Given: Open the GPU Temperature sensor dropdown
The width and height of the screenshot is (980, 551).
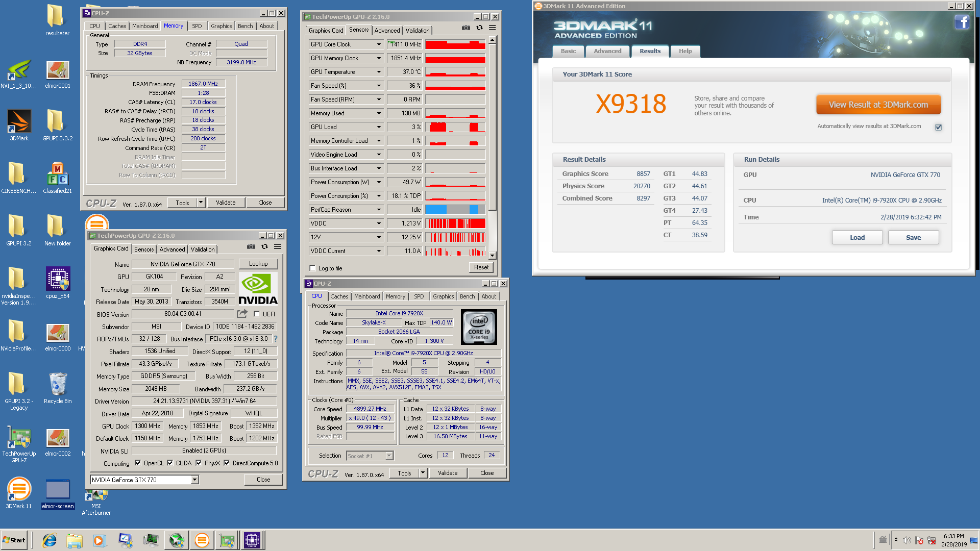Looking at the screenshot, I should click(x=379, y=72).
